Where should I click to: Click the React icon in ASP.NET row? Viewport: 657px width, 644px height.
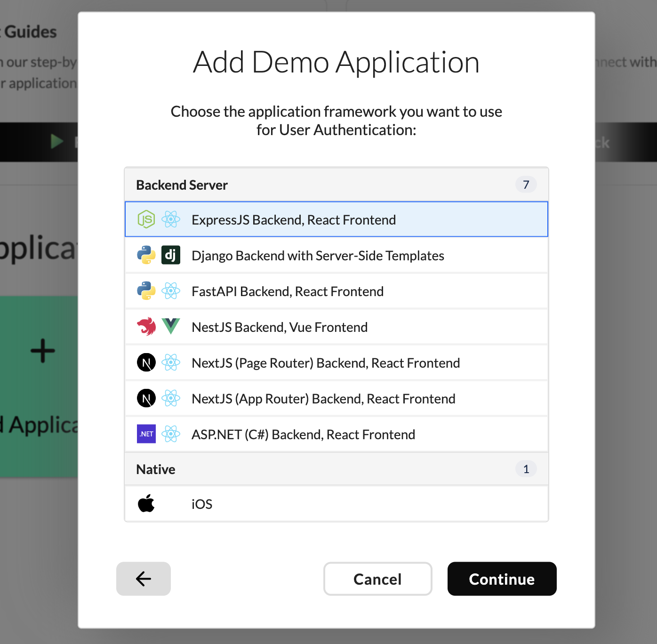click(171, 434)
